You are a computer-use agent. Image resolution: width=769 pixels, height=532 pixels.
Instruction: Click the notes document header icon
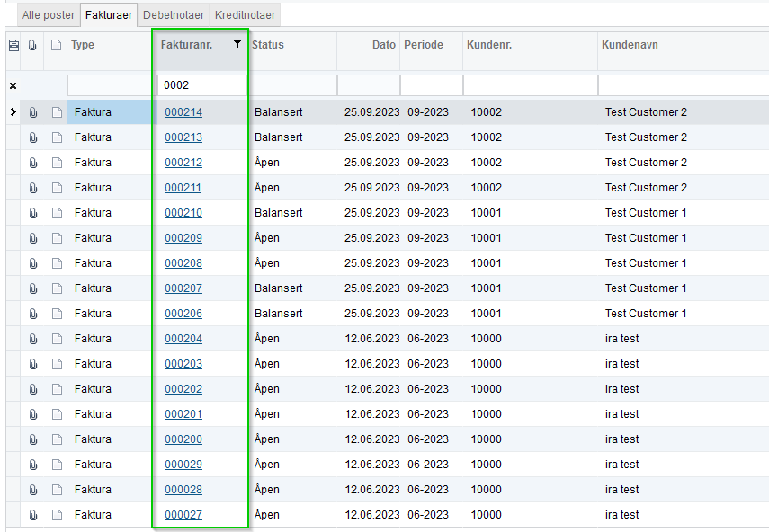[x=57, y=45]
